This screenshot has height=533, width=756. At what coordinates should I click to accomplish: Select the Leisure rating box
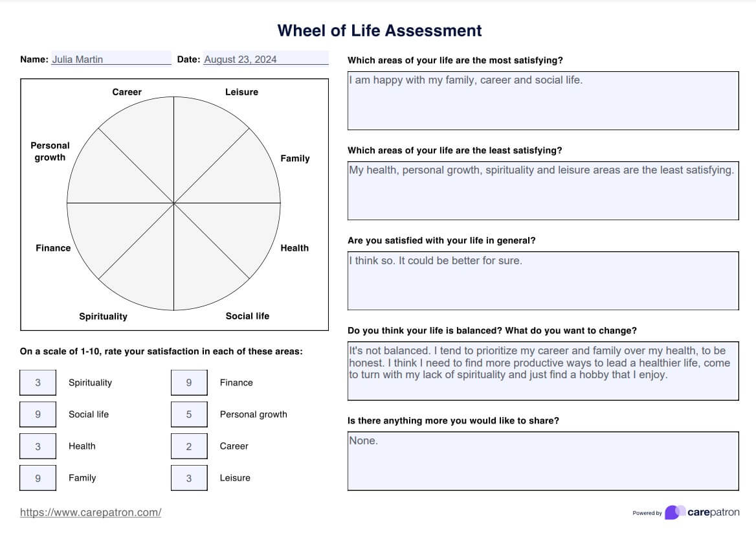[x=189, y=478]
